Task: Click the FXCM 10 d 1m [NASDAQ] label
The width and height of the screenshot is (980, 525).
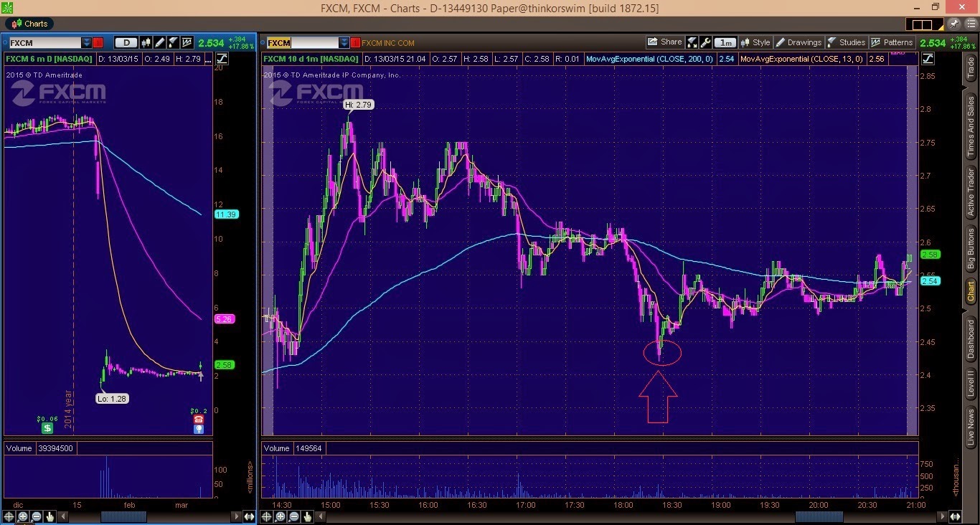Action: click(x=311, y=59)
